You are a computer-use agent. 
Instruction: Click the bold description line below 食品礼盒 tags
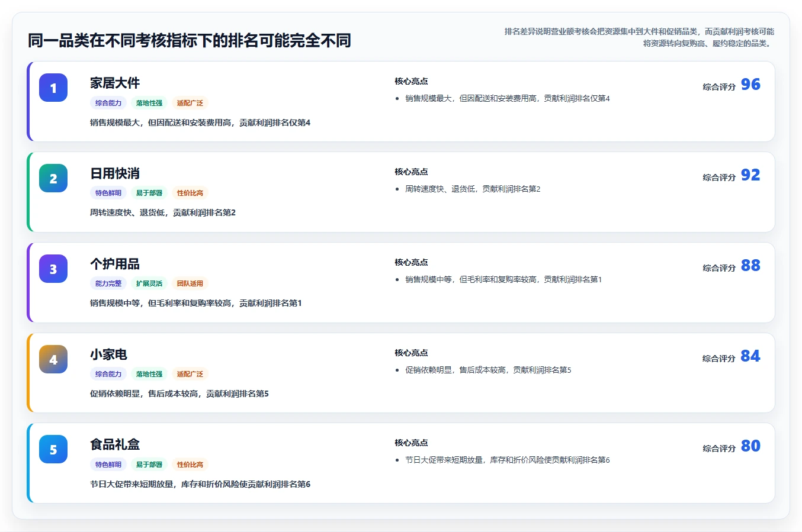(200, 485)
